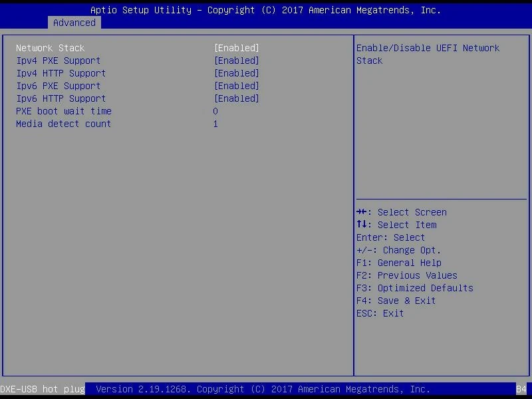Select the Ipv4 HTTP Support label

coord(61,73)
